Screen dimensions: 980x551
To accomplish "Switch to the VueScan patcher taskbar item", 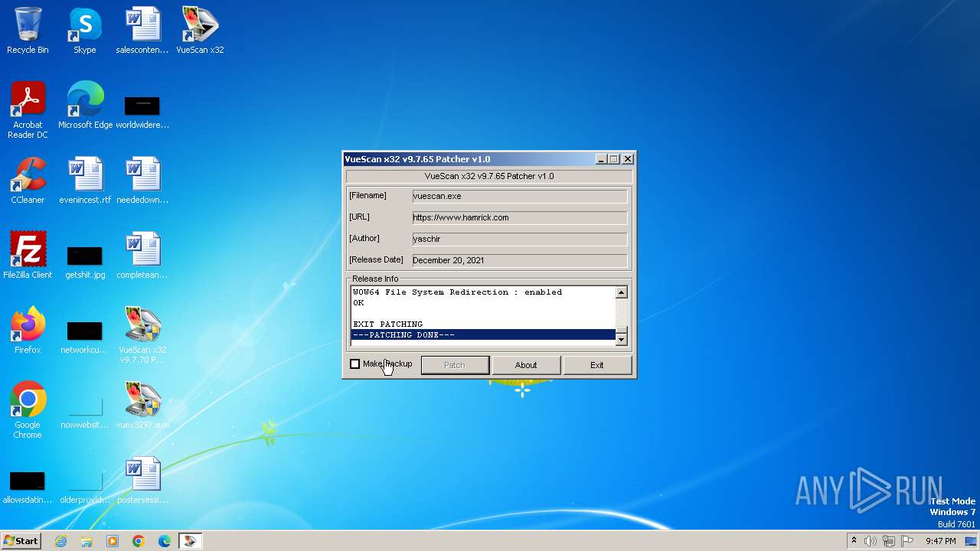I will coord(190,541).
